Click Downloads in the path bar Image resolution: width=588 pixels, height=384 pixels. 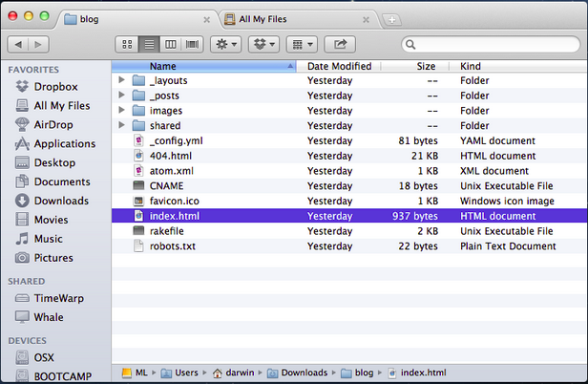[304, 373]
